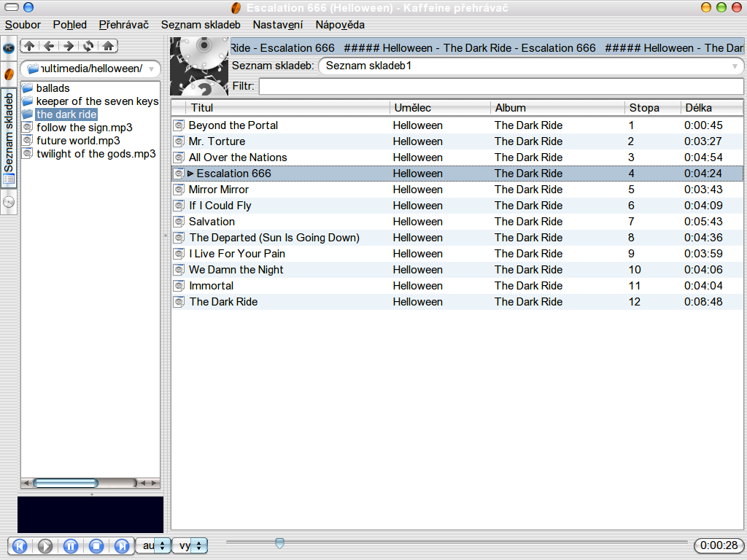Screen dimensions: 747x560
Task: Click the file browser horizontal scrollbar thumb
Action: [x=66, y=483]
